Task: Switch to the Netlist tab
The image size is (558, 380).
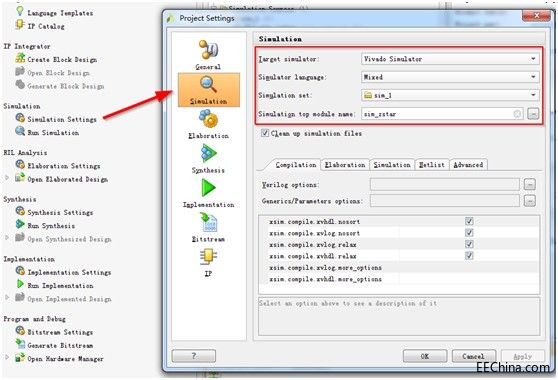Action: (x=432, y=165)
